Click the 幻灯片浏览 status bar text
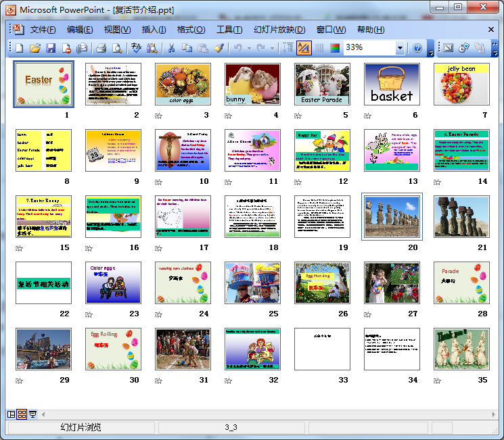Viewport: 504px width, 440px height. [x=81, y=427]
